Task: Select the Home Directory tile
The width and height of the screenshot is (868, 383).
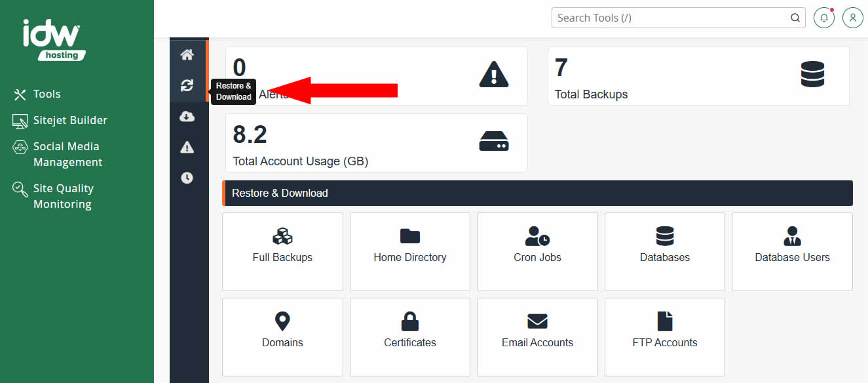Action: tap(410, 251)
